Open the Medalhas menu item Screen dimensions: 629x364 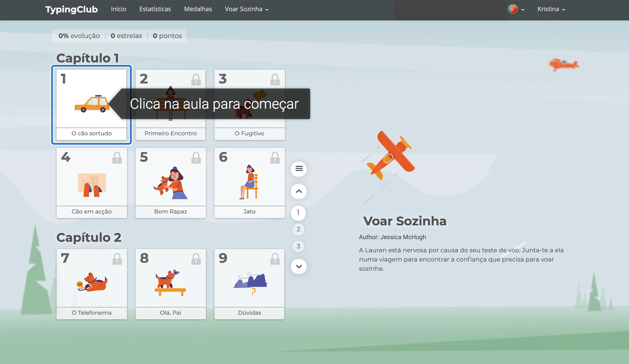tap(198, 9)
